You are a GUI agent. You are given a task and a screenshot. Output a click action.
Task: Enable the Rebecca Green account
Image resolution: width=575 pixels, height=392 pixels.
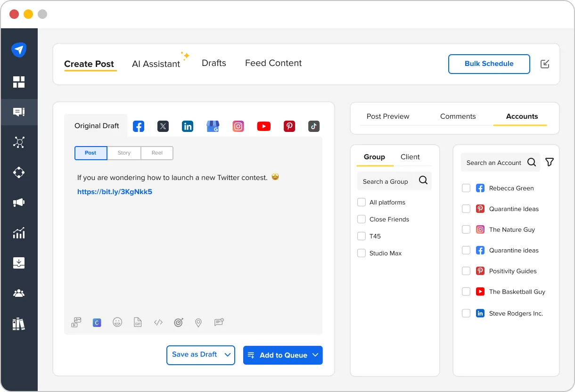tap(466, 188)
